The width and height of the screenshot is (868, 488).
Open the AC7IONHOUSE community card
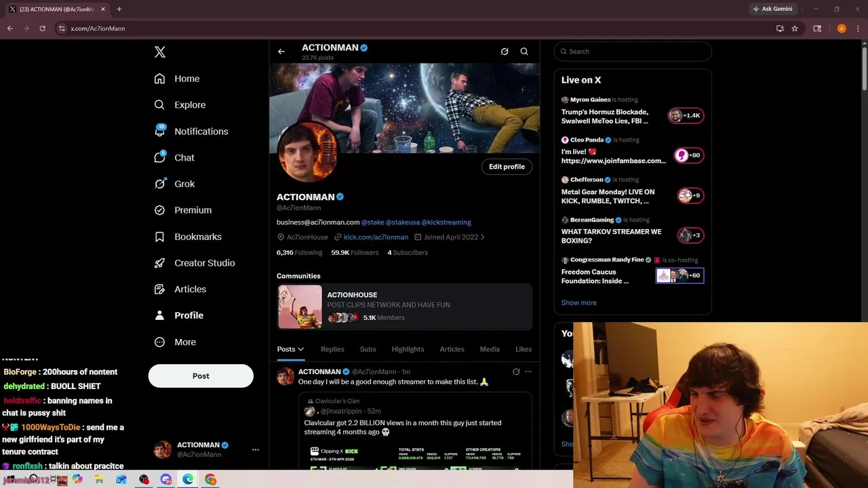405,307
